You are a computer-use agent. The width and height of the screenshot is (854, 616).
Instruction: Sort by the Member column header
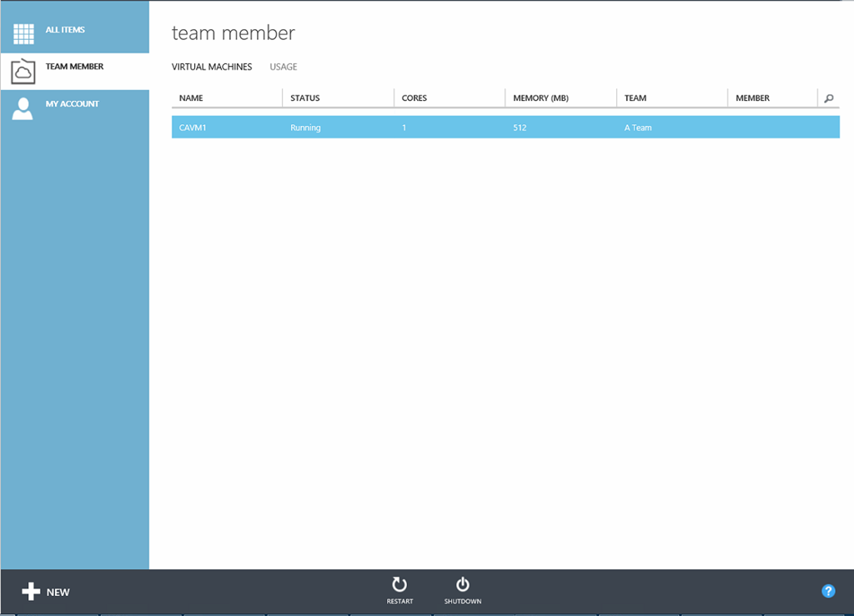coord(752,98)
